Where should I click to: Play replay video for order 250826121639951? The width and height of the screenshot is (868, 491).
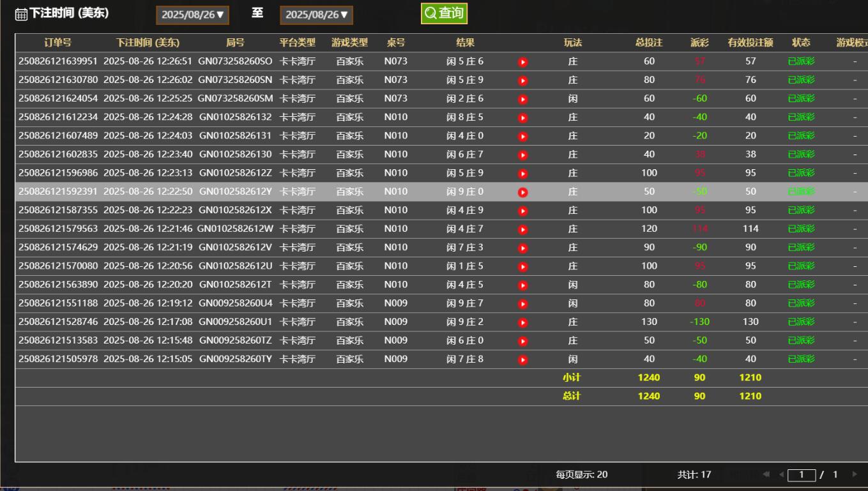(522, 62)
